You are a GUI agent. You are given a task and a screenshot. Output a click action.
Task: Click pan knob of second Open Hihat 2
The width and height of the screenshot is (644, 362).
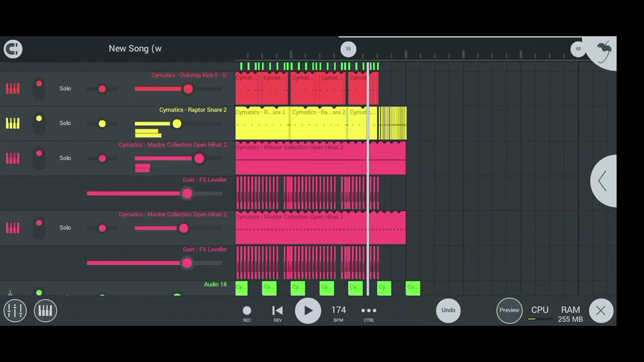coord(102,228)
